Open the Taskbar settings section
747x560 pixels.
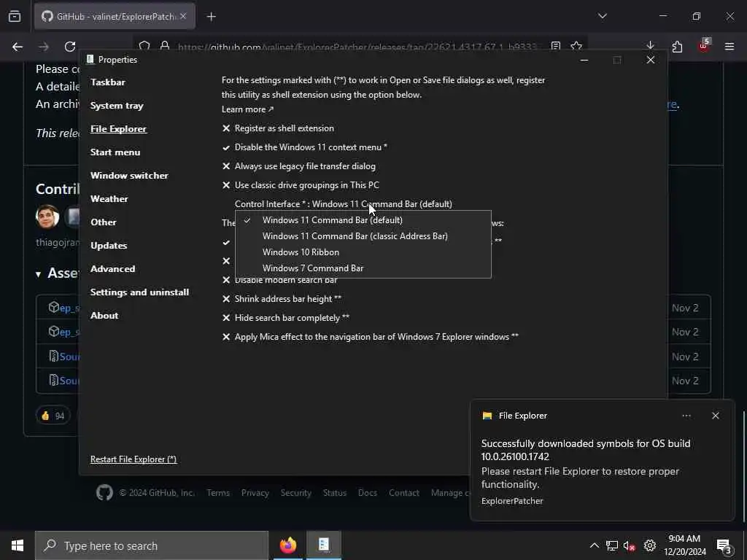coord(108,82)
